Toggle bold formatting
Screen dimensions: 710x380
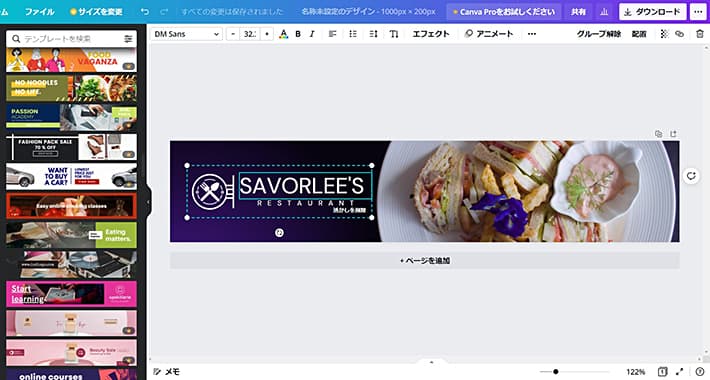pyautogui.click(x=298, y=34)
